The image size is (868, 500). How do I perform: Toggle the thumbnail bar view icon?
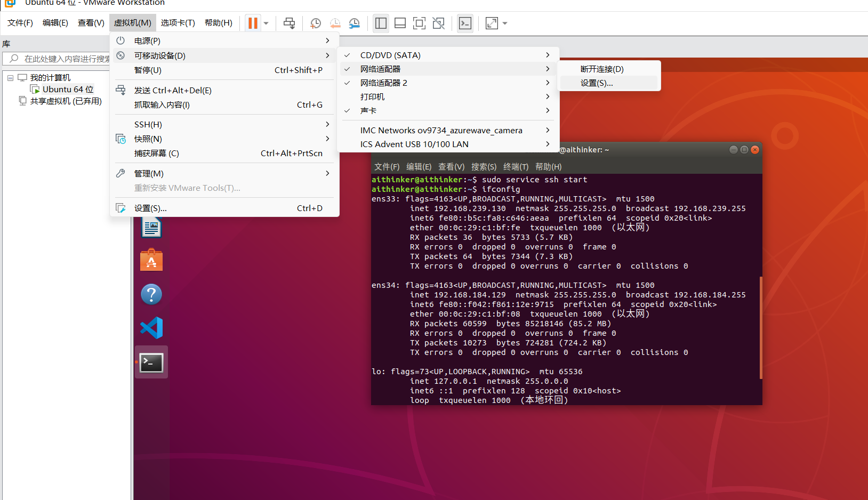point(400,23)
